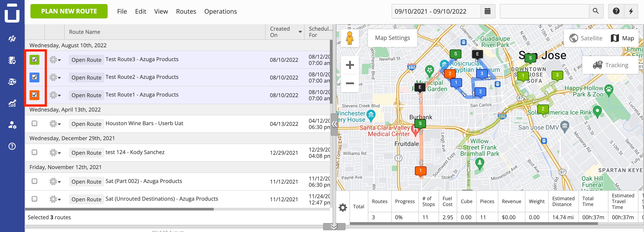The width and height of the screenshot is (644, 232).
Task: Expand gear dropdown for Test Route2
Action: 55,77
